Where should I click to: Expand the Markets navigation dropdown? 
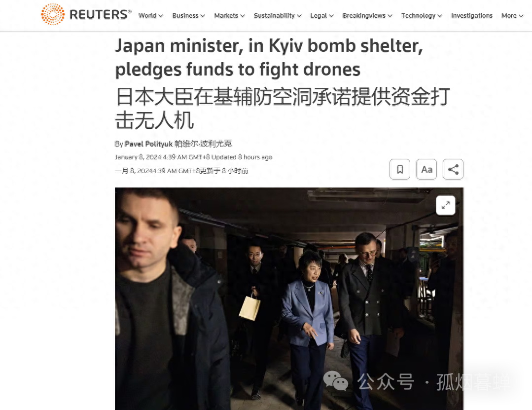point(230,16)
